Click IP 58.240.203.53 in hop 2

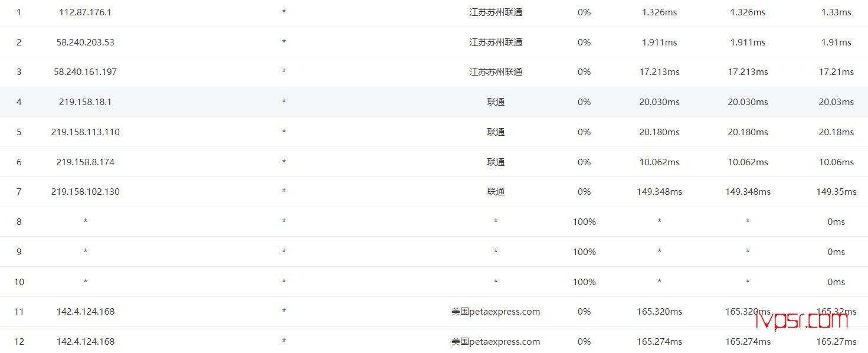[85, 42]
